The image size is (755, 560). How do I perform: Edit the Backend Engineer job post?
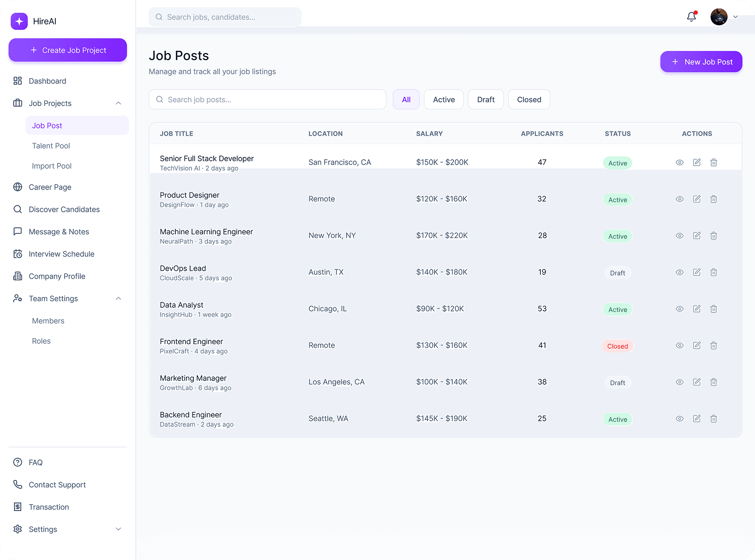697,419
